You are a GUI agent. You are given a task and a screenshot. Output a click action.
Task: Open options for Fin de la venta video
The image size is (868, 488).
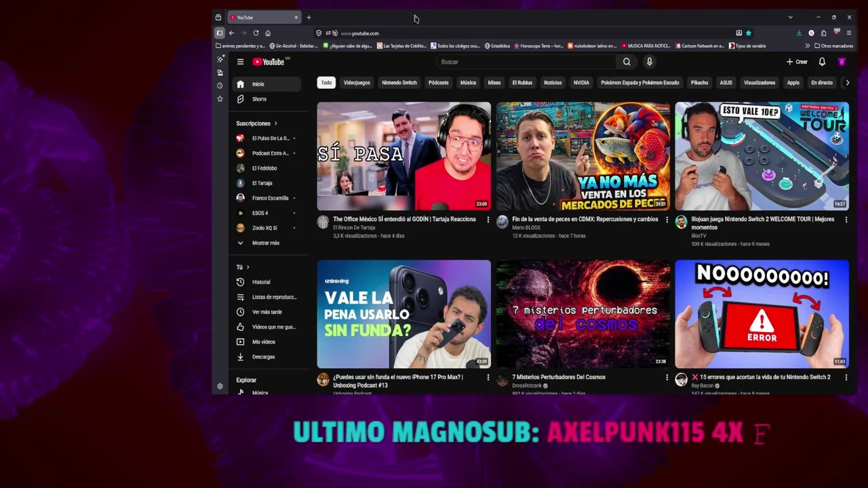pos(667,220)
